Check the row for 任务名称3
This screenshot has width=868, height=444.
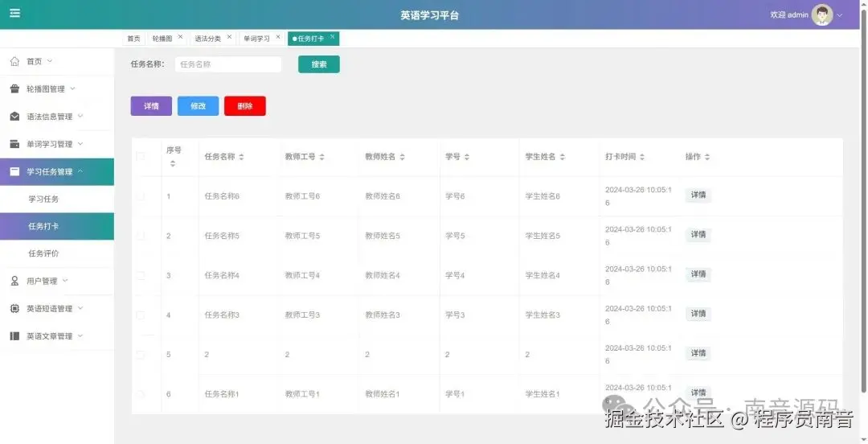[x=141, y=314]
